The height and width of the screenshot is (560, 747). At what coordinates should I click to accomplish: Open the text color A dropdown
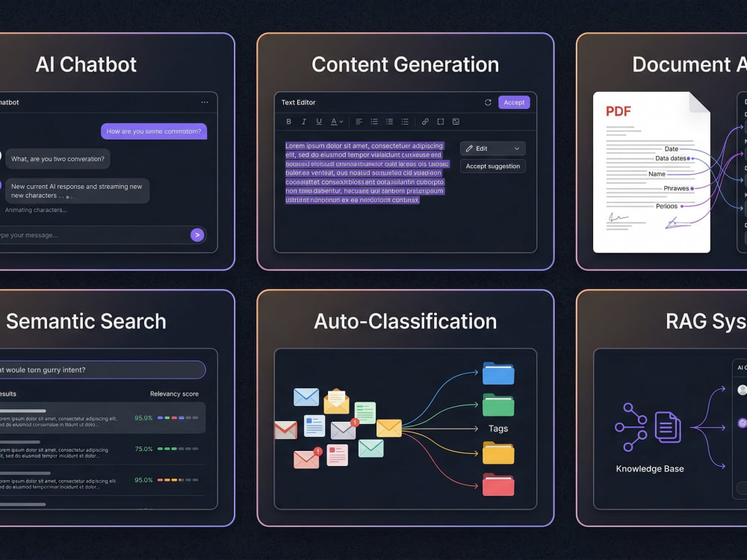tap(337, 122)
